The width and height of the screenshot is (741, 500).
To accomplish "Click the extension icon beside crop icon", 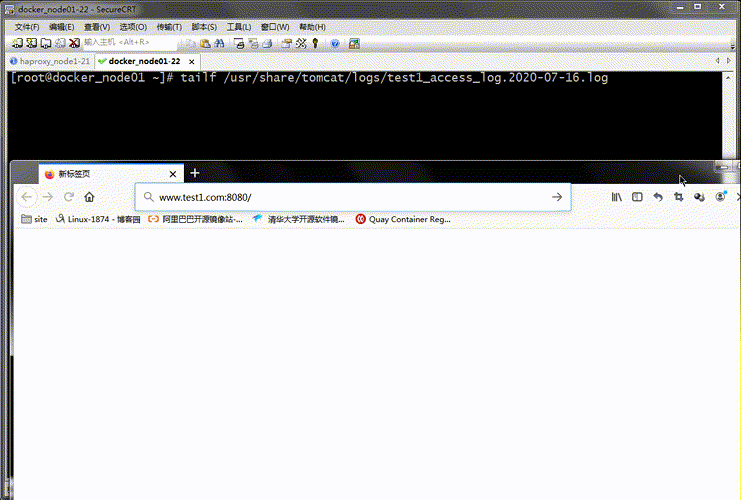I will 699,197.
